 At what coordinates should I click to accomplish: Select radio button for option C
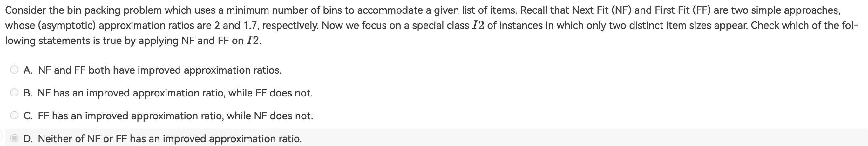click(x=14, y=116)
